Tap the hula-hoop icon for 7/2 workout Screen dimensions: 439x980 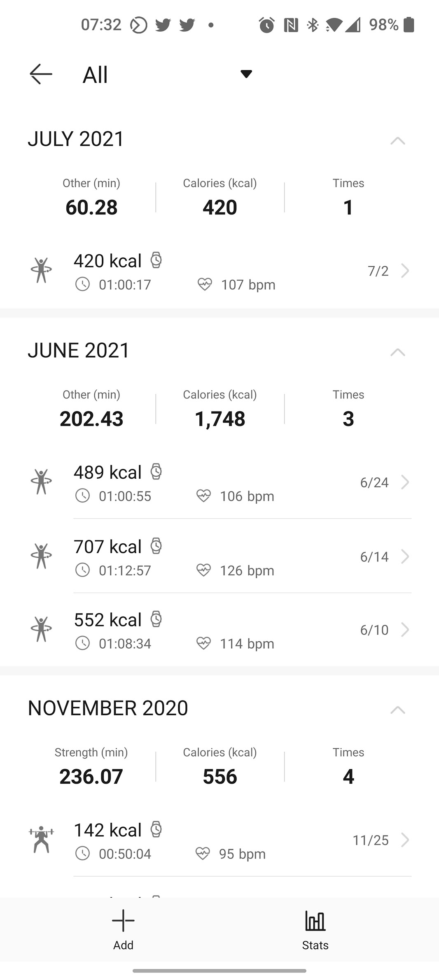pos(41,270)
